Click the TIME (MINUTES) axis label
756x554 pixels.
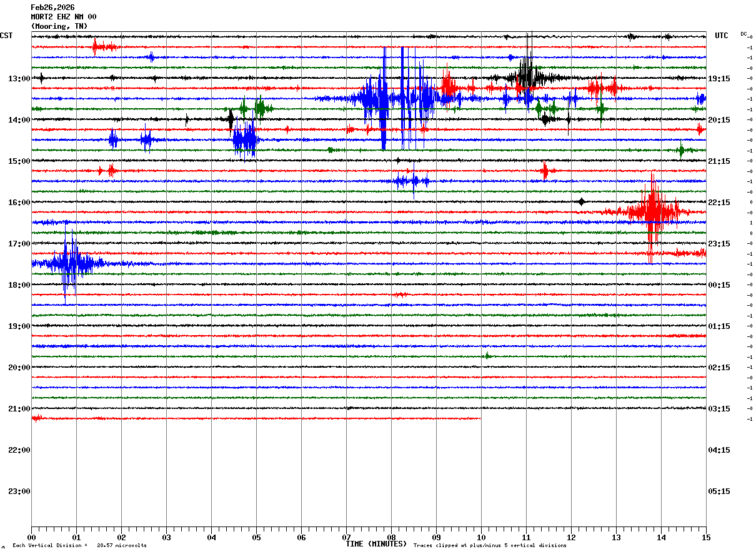376,544
